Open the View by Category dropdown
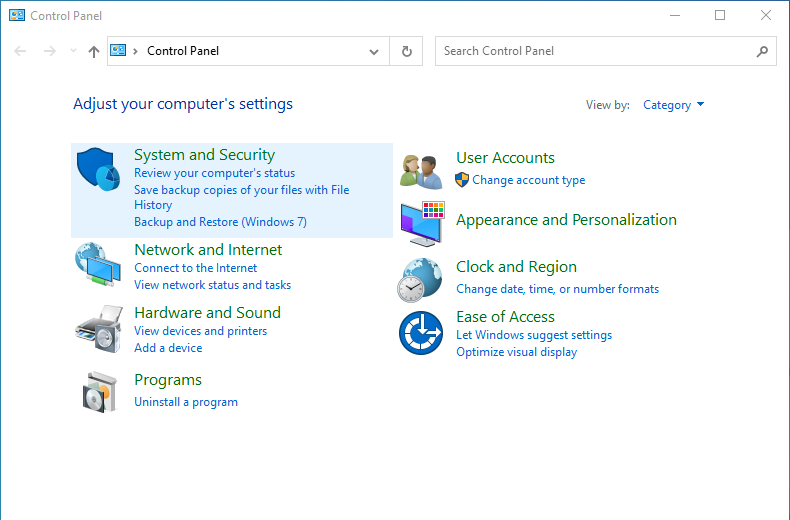The height and width of the screenshot is (520, 790). [673, 105]
